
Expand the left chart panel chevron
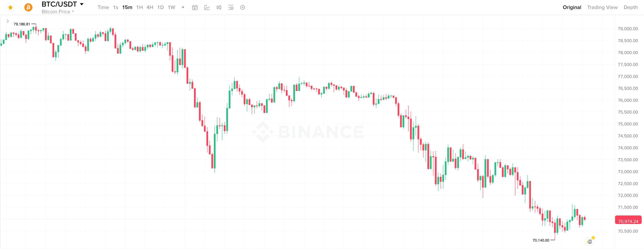coord(8,21)
